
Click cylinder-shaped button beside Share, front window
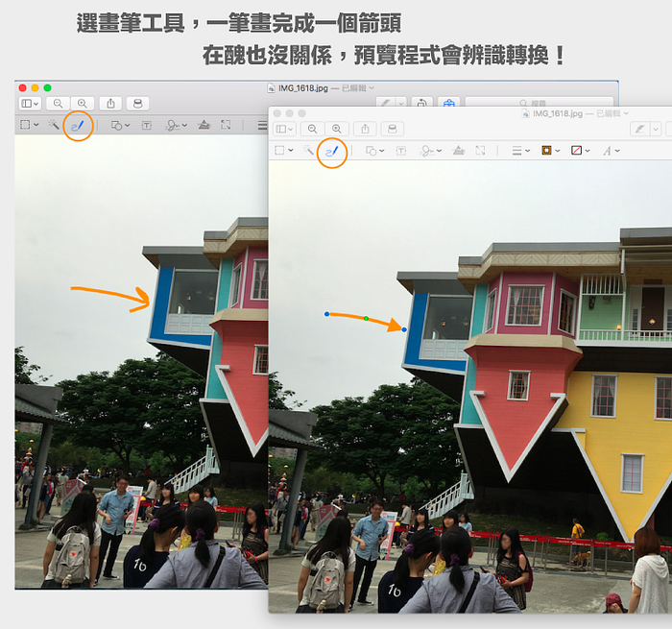click(x=392, y=129)
